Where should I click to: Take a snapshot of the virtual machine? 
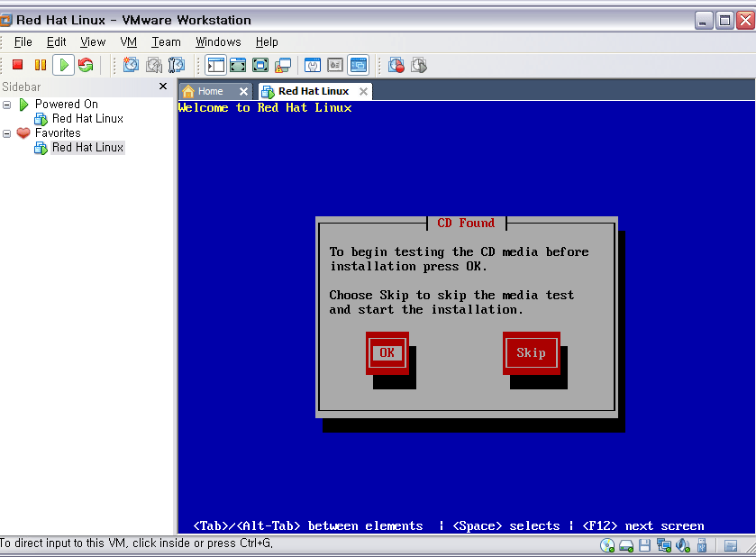(x=131, y=65)
